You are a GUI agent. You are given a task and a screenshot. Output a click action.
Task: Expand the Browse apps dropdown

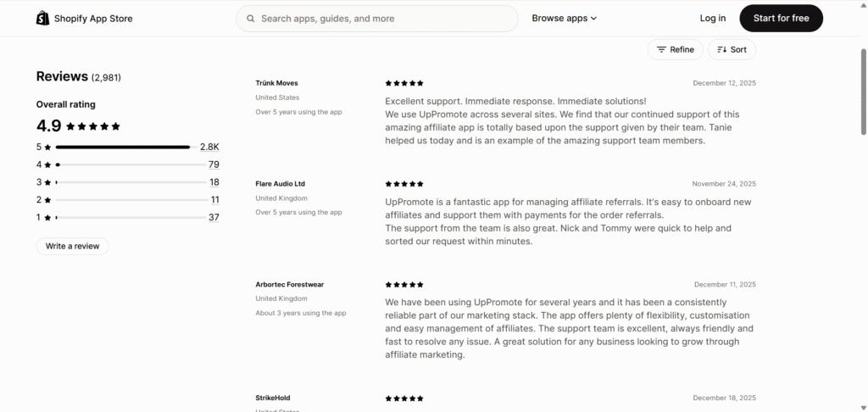[565, 18]
